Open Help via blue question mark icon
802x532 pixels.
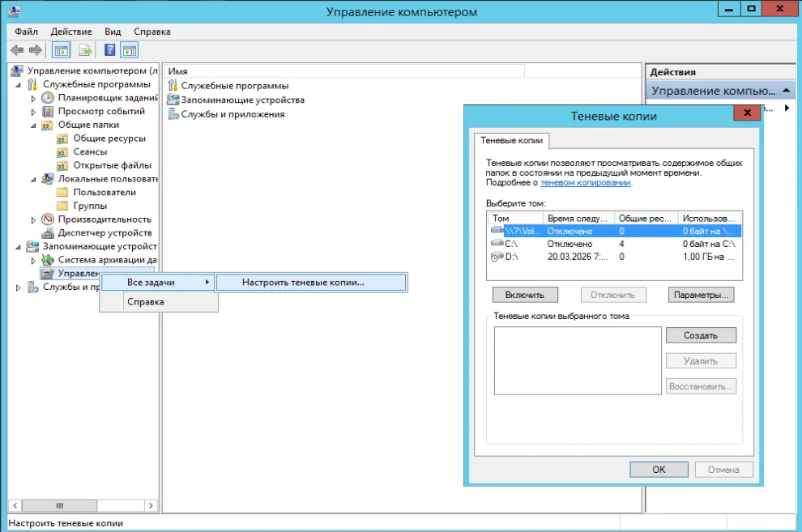click(x=109, y=50)
